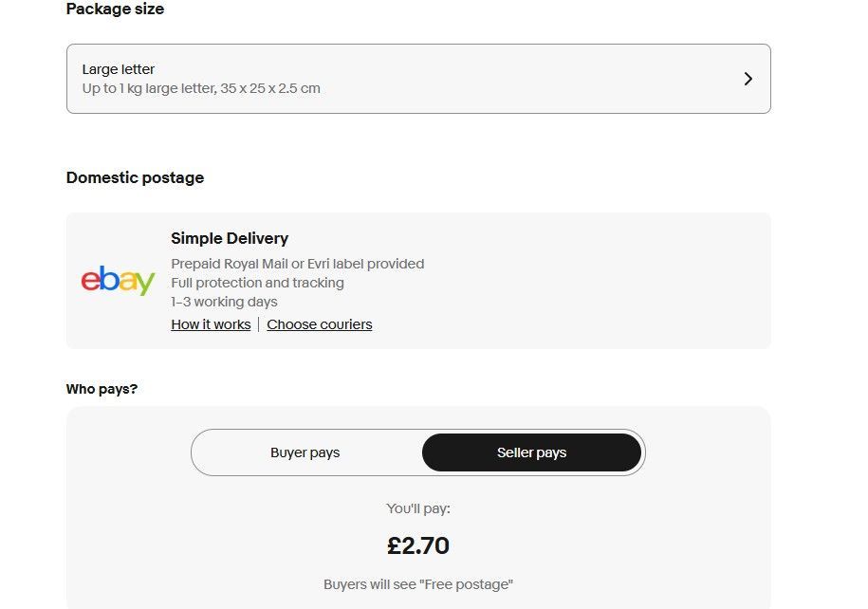
Task: Click the separator between How it works and Choose couriers
Action: tap(259, 324)
